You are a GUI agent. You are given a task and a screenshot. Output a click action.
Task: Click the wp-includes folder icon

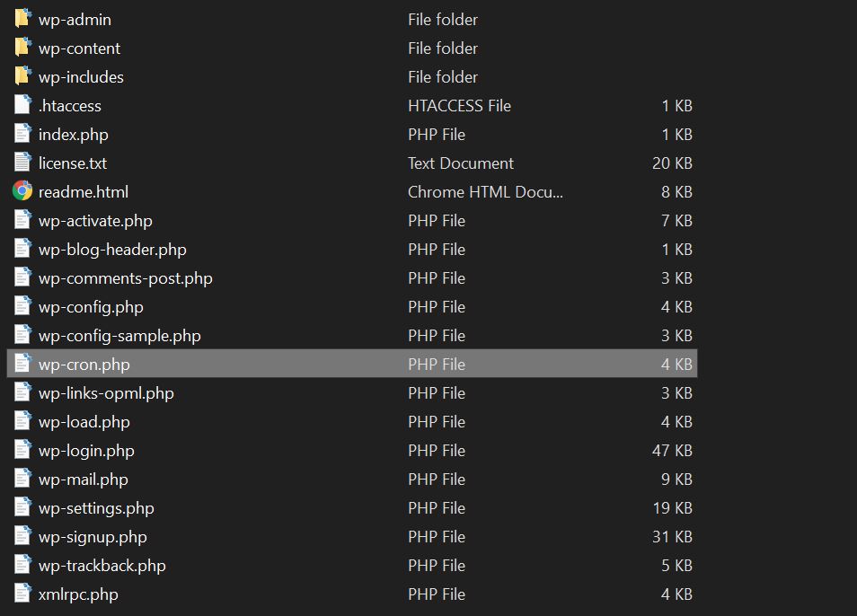pyautogui.click(x=22, y=76)
